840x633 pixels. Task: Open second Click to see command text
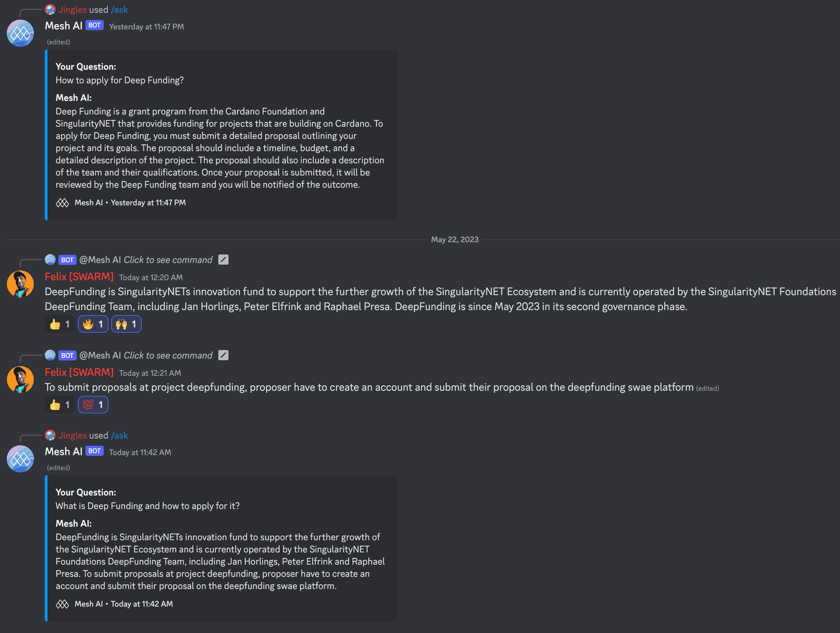click(x=168, y=355)
